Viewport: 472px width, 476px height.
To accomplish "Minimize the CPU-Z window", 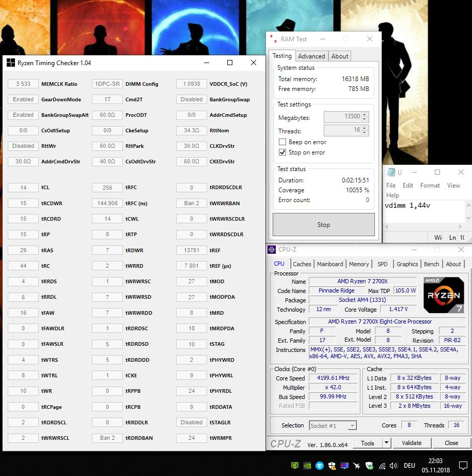I will click(414, 250).
